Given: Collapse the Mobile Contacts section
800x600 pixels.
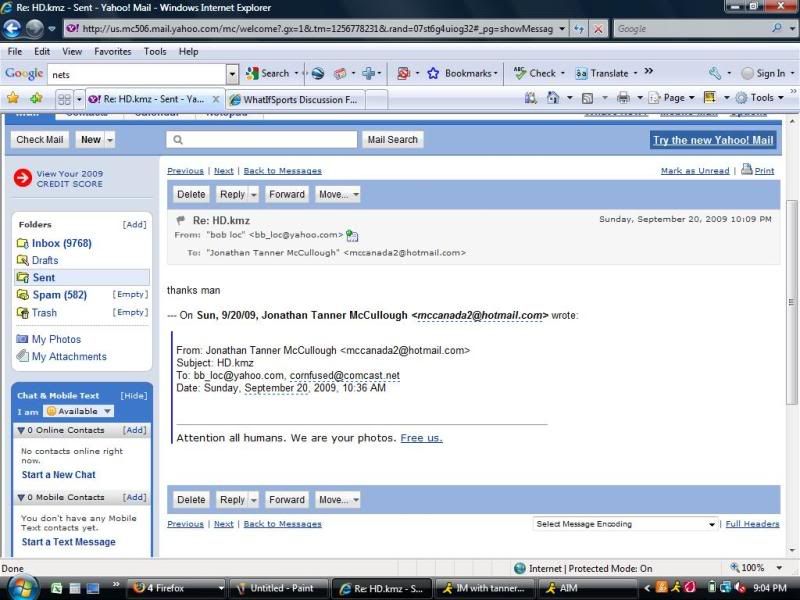Looking at the screenshot, I should (22, 497).
